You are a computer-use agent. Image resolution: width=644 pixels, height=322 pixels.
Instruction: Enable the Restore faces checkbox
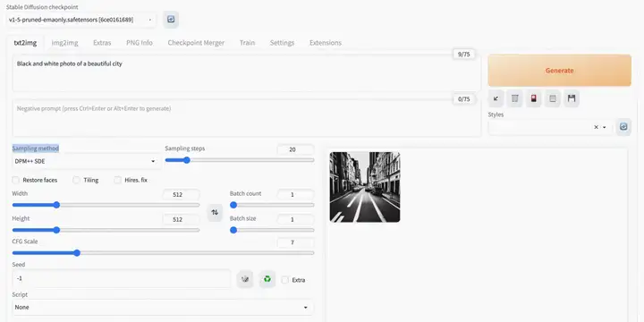tap(16, 180)
